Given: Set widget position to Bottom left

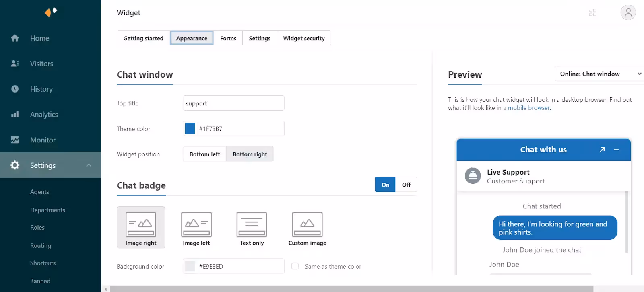Looking at the screenshot, I should (204, 154).
